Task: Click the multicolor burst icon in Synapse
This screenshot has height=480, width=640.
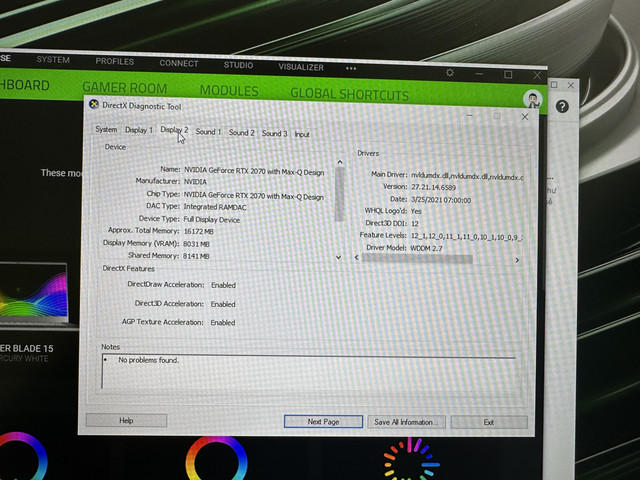Action: (x=410, y=460)
